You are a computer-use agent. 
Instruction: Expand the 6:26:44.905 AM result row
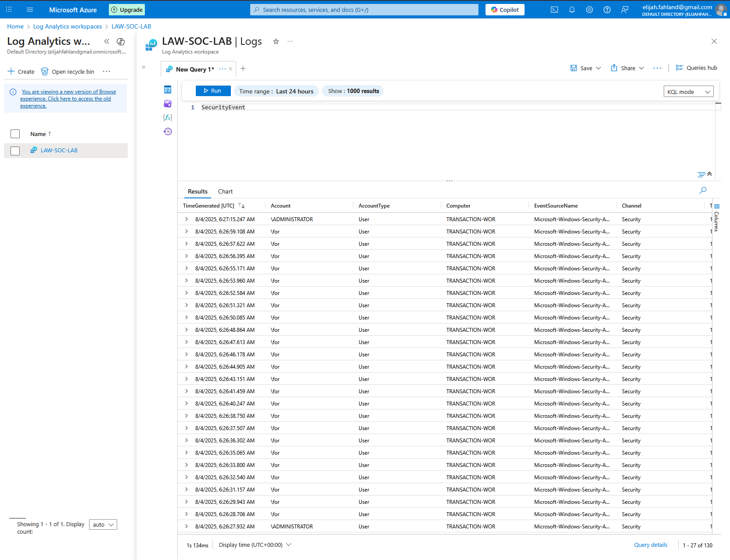click(x=187, y=366)
